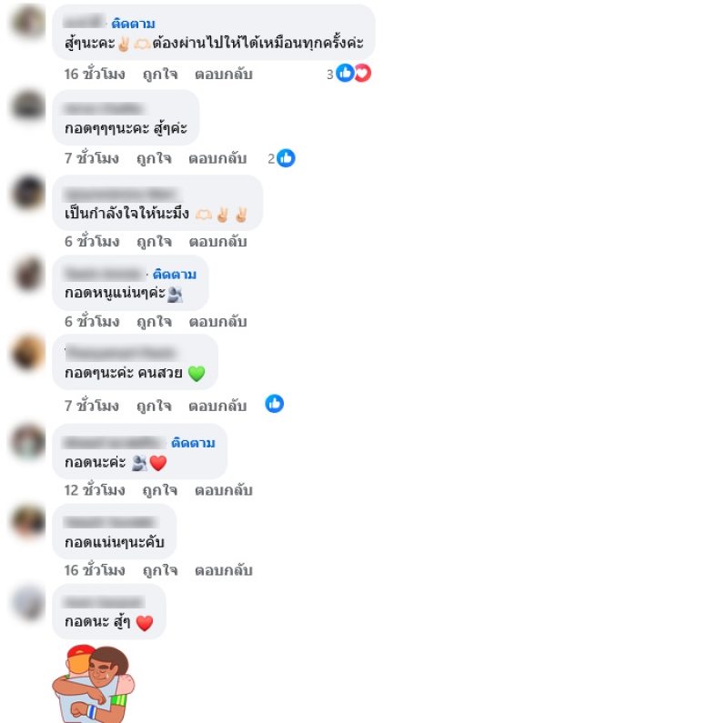Open profile avatar of 'กอดนะ สู้ๆ' commenter
728x723 pixels.
[29, 602]
